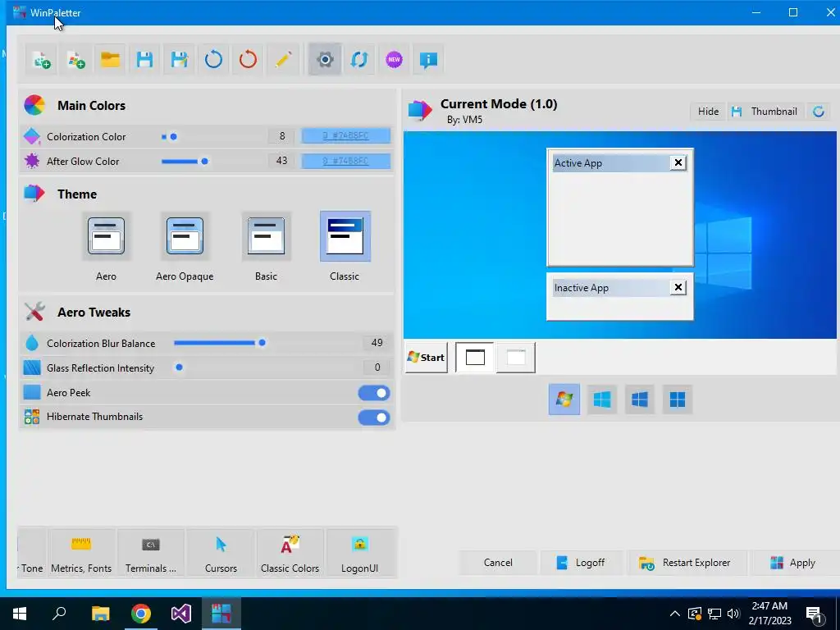Click the After Glow Color slider handle
This screenshot has width=840, height=630.
pos(204,162)
